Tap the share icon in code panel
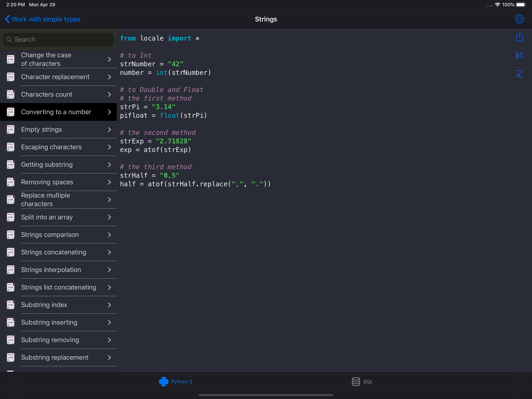Image resolution: width=532 pixels, height=399 pixels. pyautogui.click(x=519, y=37)
